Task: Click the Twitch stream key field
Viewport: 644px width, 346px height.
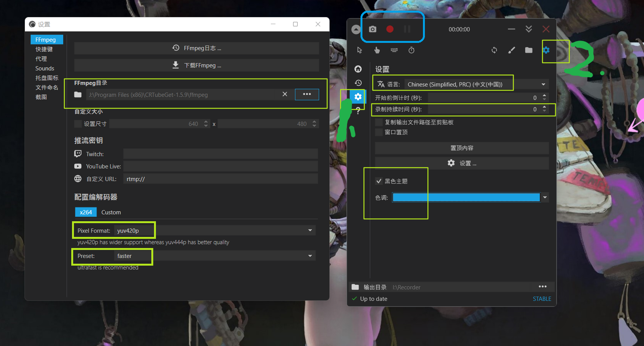Action: pos(221,154)
